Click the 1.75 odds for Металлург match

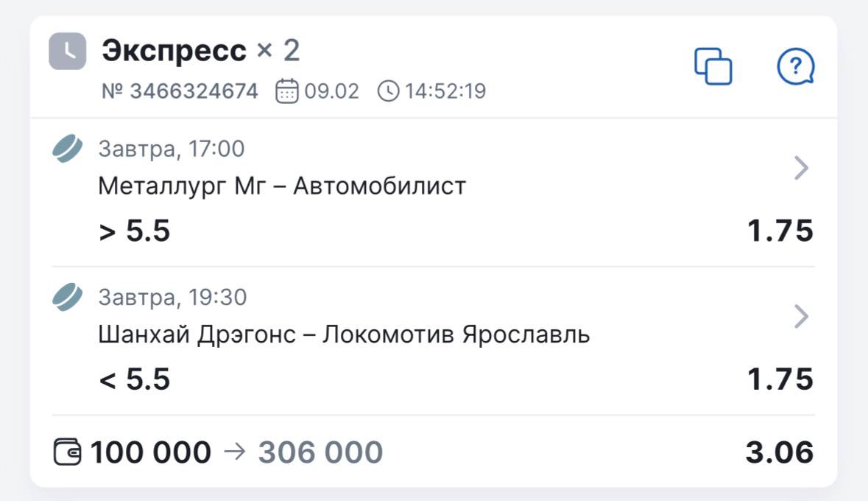[x=780, y=231]
